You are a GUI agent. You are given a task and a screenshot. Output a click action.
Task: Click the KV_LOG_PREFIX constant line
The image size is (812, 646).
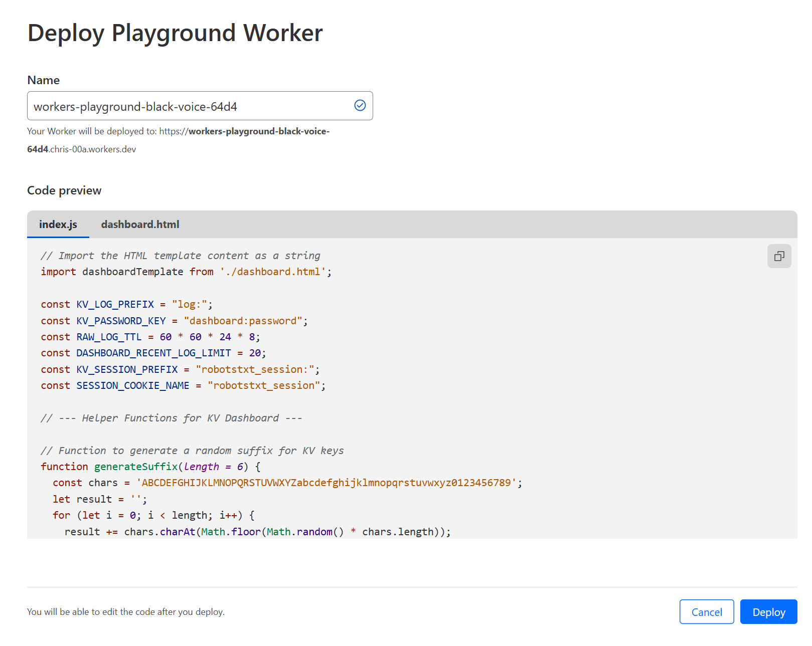pyautogui.click(x=126, y=304)
